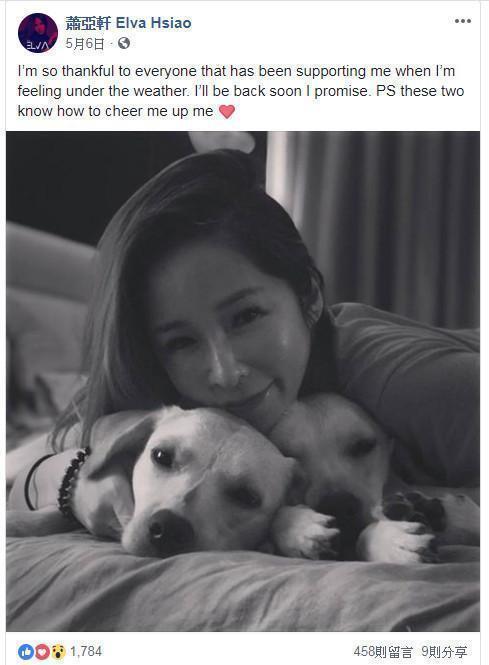489x665 pixels.
Task: Click the beaded bracelet in the photo
Action: click(72, 483)
